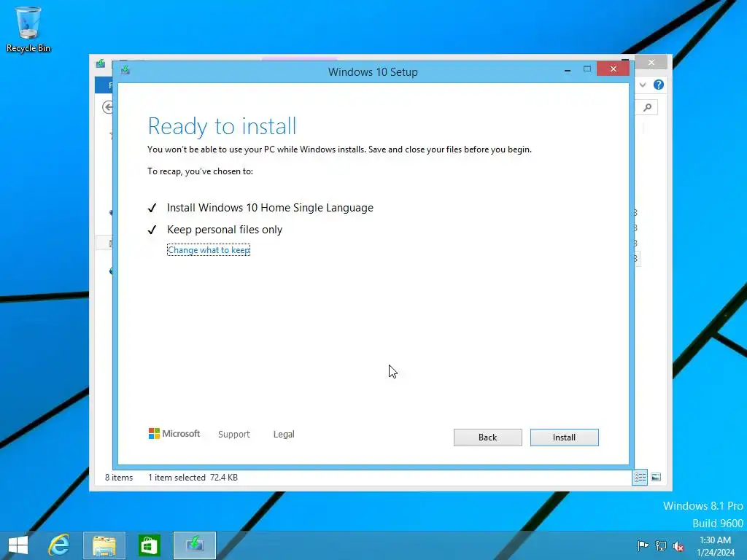Viewport: 747px width, 560px height.
Task: Switch File Explorer to large thumbnails view
Action: coord(656,477)
